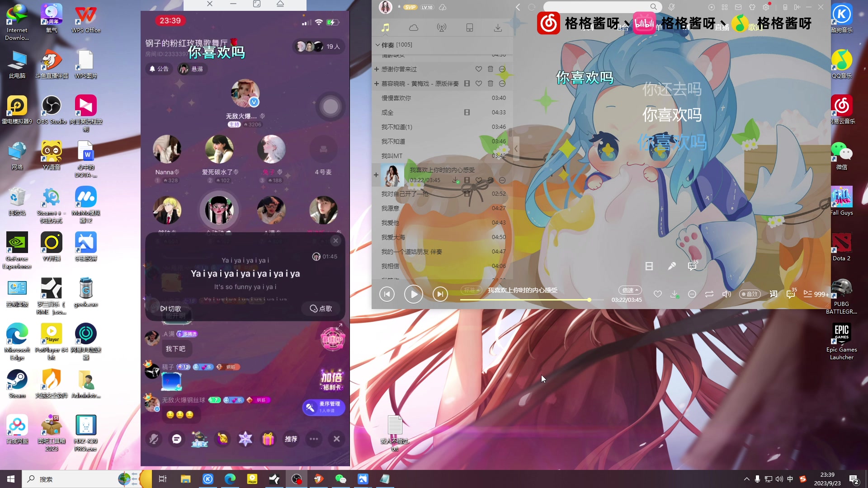Add 感谢你曾来过 with its plus icon
Image resolution: width=868 pixels, height=488 pixels.
[376, 69]
